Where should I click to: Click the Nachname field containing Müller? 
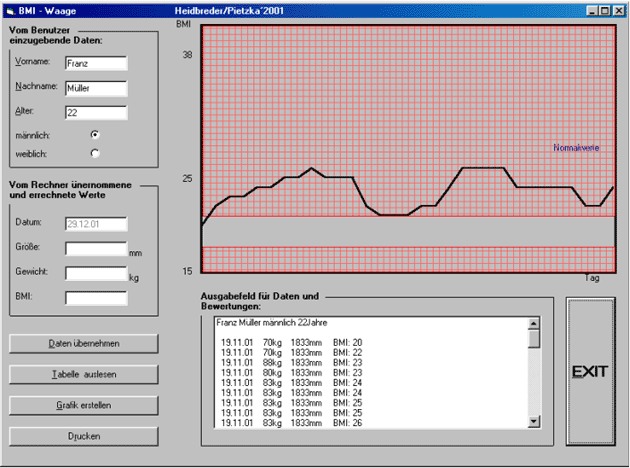click(x=96, y=88)
